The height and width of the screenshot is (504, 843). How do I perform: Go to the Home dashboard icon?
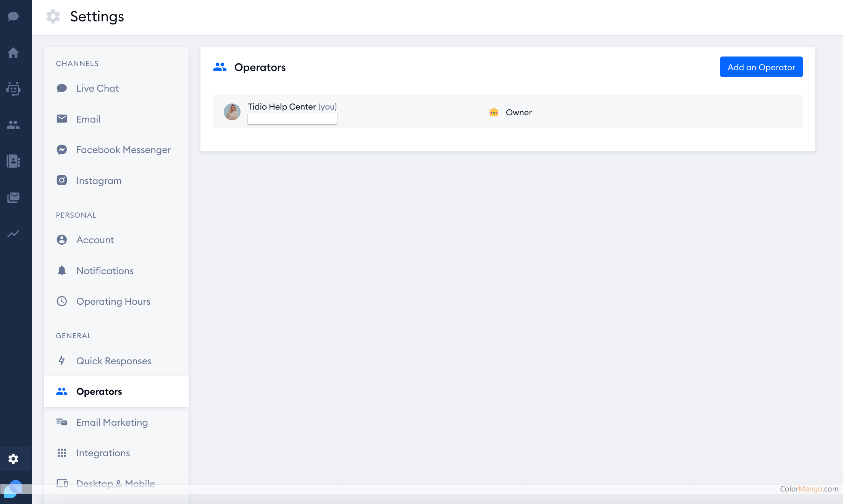point(13,53)
